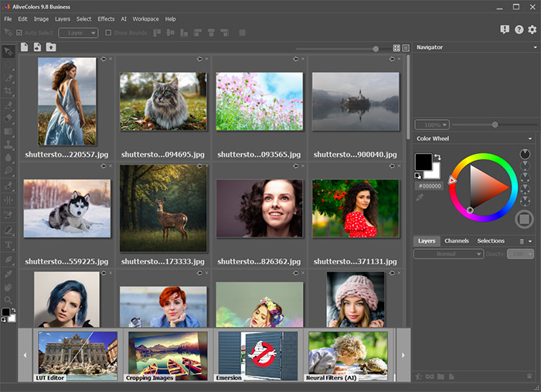
Task: Select the Text tool
Action: 9,244
